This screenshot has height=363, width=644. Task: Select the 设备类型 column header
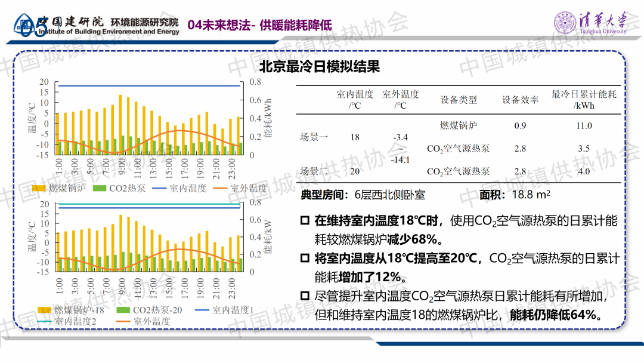click(x=459, y=100)
